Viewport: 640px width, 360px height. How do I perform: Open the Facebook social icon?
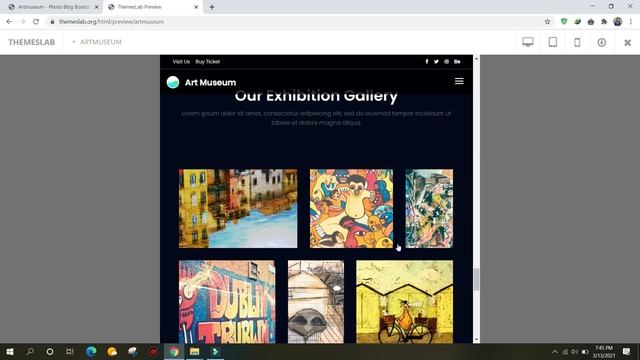427,62
